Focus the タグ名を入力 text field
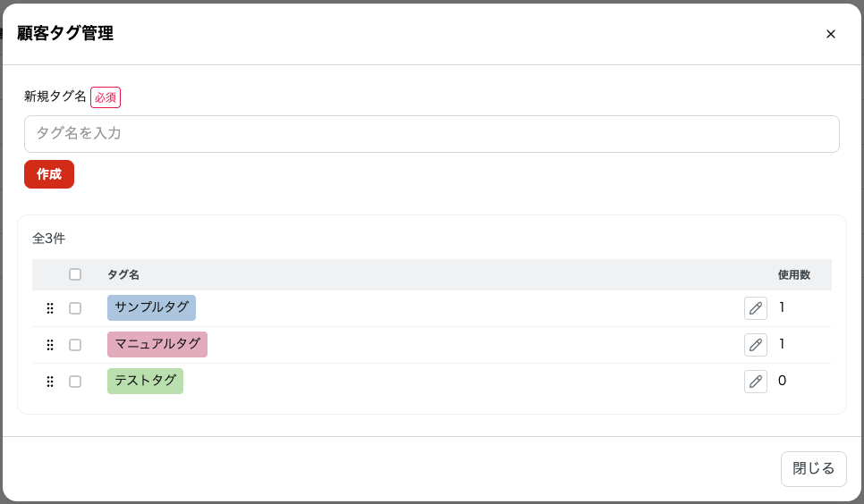This screenshot has width=864, height=504. [x=431, y=134]
